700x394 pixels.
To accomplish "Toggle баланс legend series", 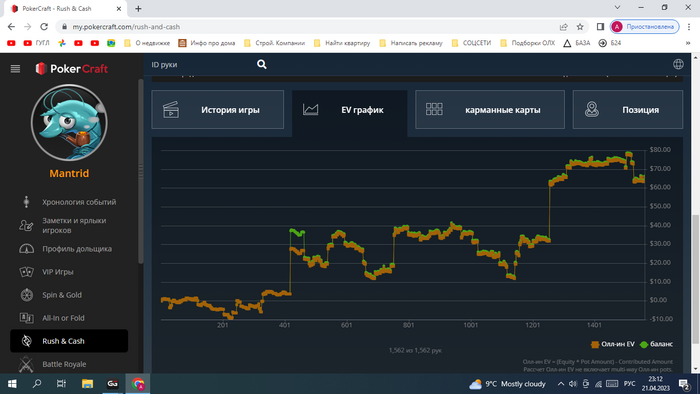I will coord(656,344).
